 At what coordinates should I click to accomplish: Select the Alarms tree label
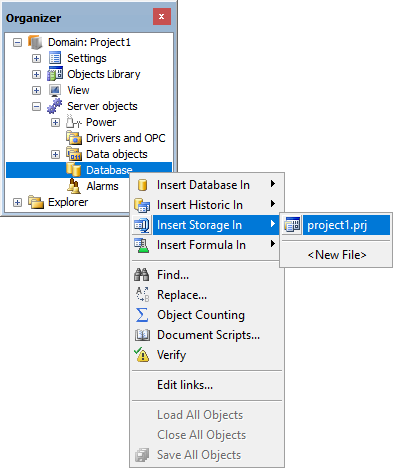102,186
